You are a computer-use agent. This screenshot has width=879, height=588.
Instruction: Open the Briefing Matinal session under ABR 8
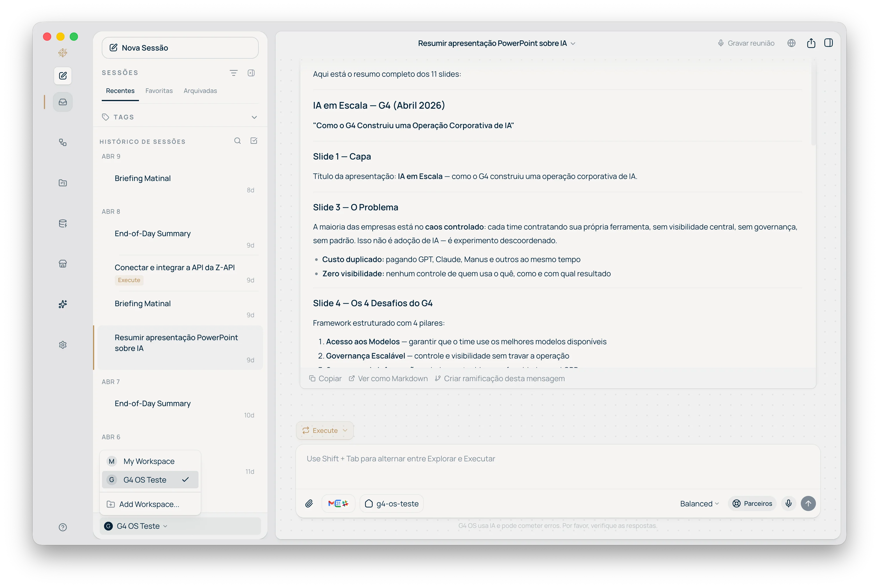[x=180, y=308]
